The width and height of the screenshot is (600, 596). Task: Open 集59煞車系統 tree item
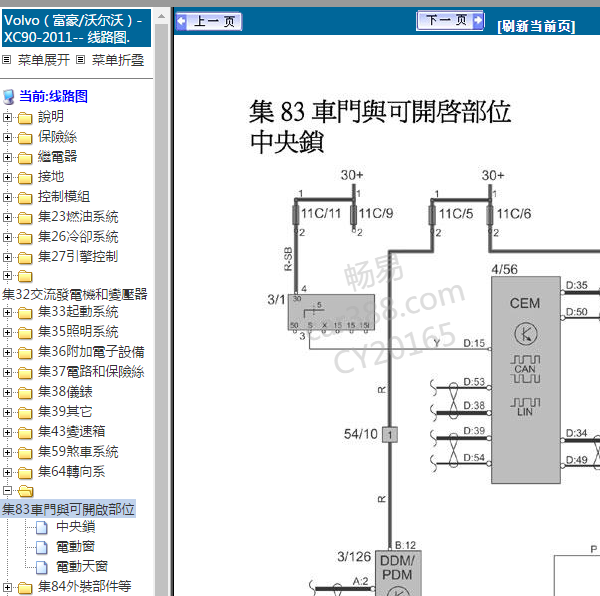(x=77, y=451)
